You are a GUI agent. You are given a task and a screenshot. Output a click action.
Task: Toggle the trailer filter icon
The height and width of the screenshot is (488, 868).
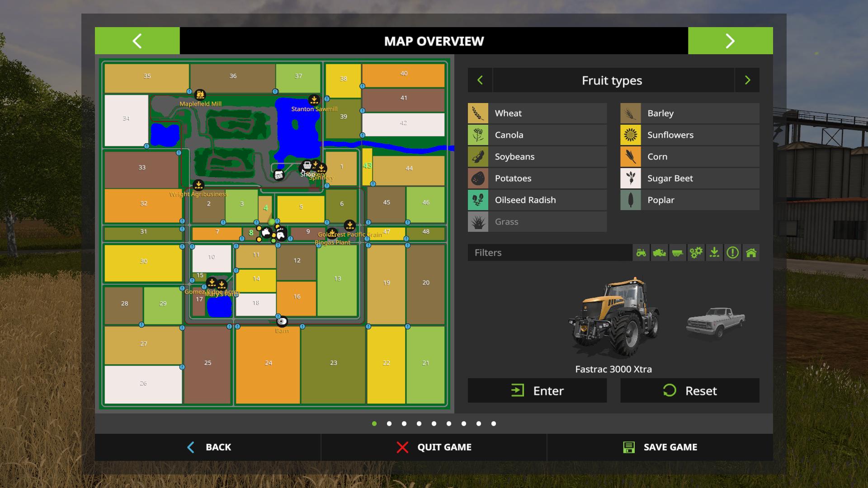pyautogui.click(x=678, y=253)
